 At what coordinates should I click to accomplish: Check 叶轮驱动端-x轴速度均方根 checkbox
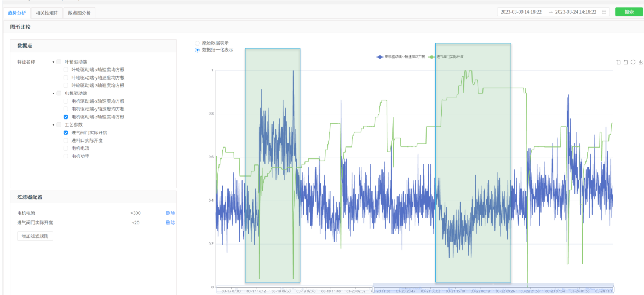pos(66,70)
